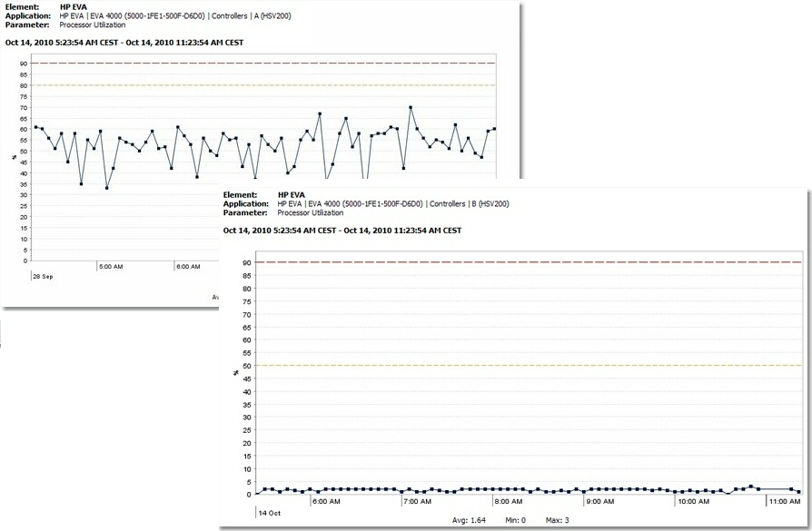
Task: Click red dashed 90% threshold line, Controller A
Action: [263, 64]
